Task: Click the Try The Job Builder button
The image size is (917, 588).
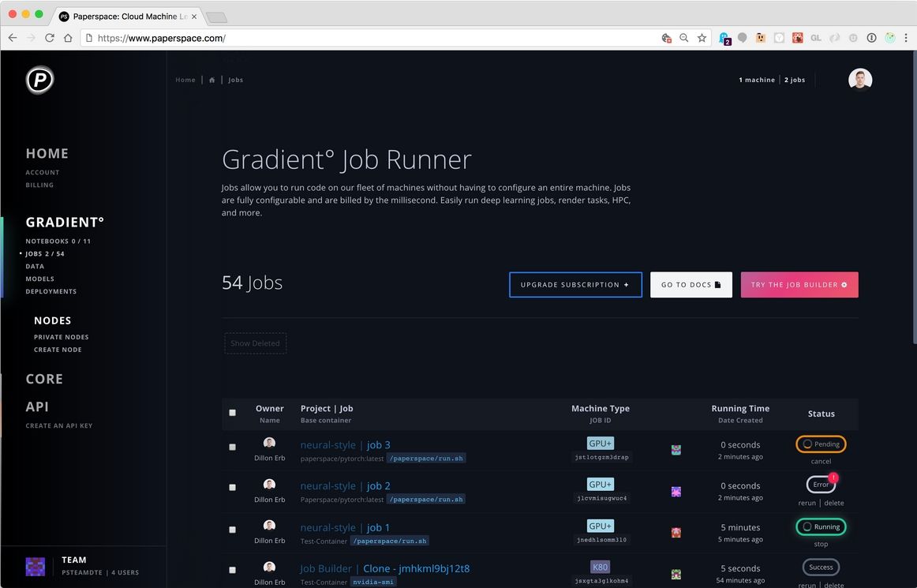Action: 799,285
